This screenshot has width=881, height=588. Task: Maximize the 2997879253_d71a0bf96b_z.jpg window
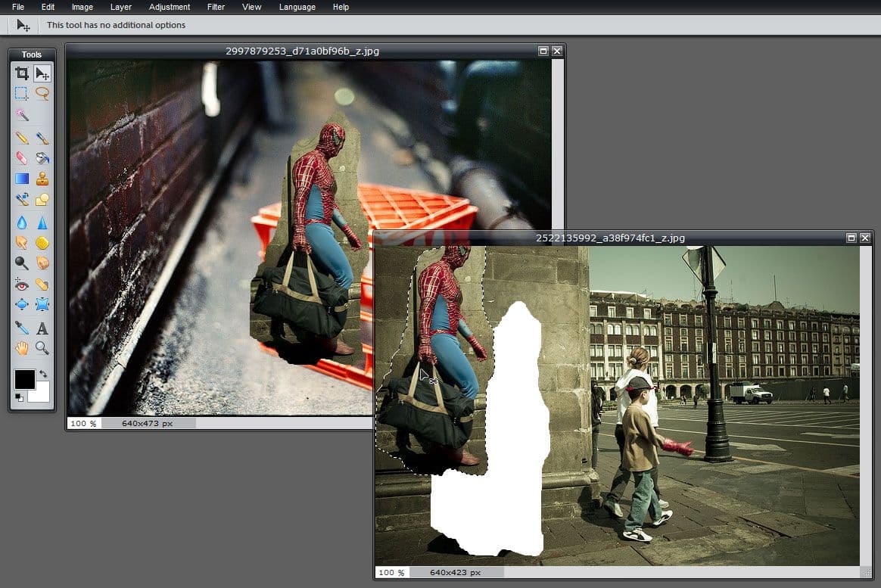tap(543, 51)
